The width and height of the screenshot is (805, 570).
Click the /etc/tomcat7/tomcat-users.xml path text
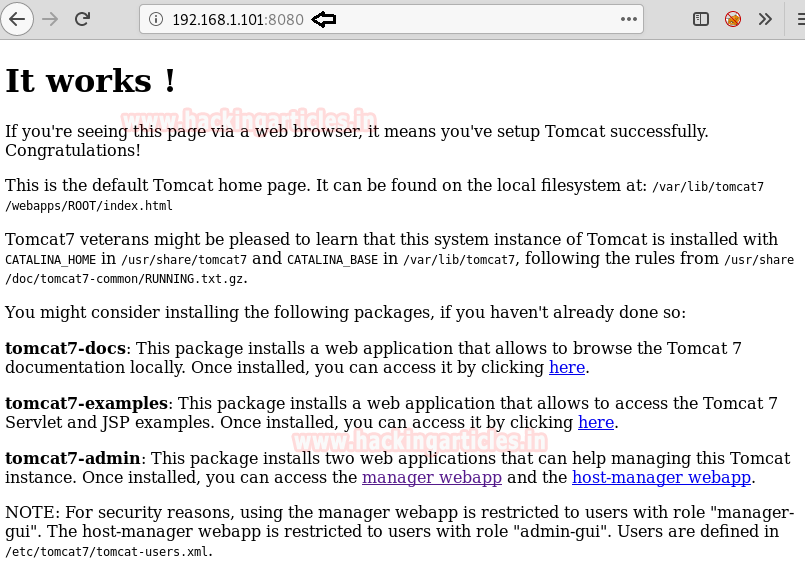point(107,552)
